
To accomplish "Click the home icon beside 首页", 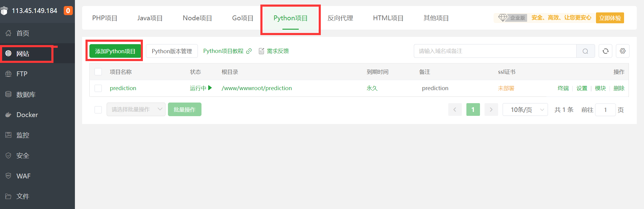I will point(8,33).
